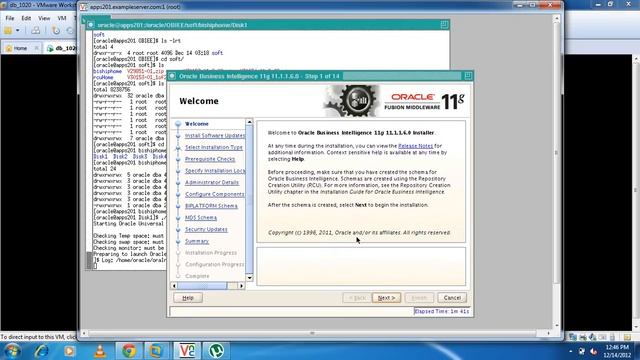Go to Install Software Updates step
640x360 pixels.
point(215,136)
